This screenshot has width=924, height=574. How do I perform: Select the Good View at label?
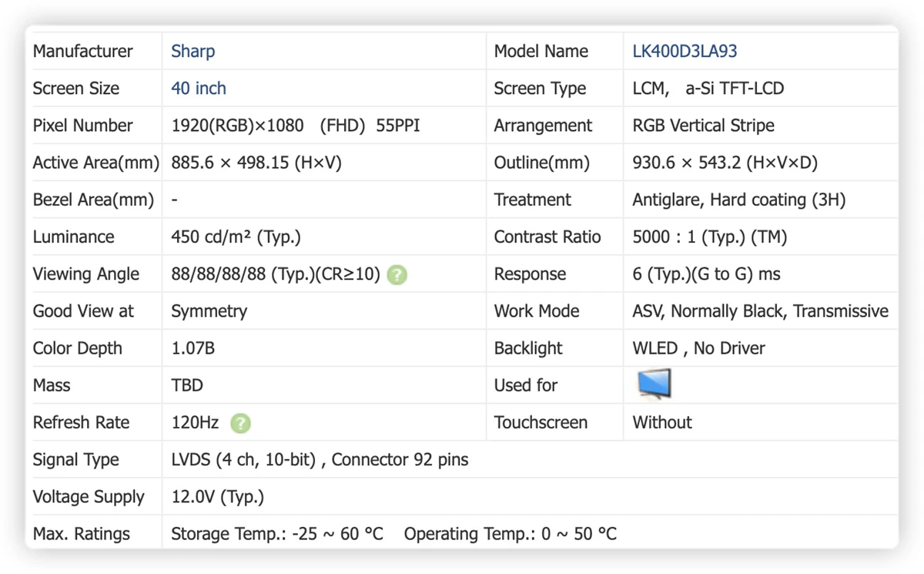click(x=83, y=311)
